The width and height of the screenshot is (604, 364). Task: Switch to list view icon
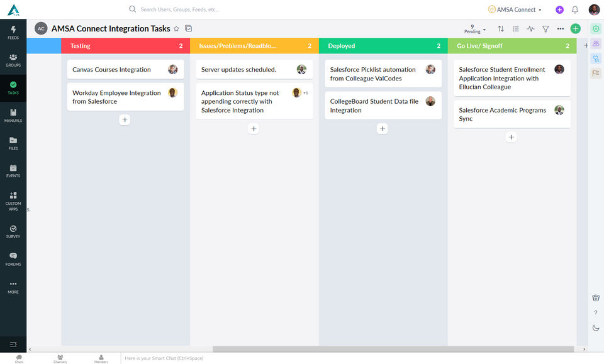click(516, 28)
